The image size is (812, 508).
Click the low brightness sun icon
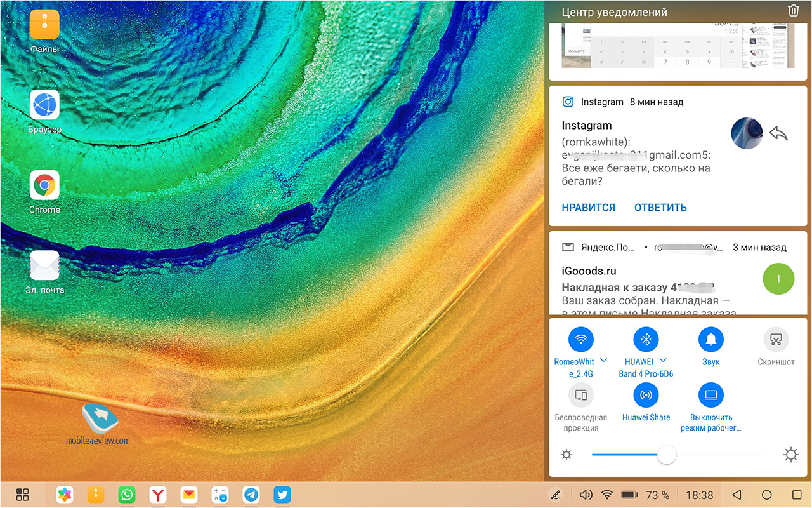566,455
